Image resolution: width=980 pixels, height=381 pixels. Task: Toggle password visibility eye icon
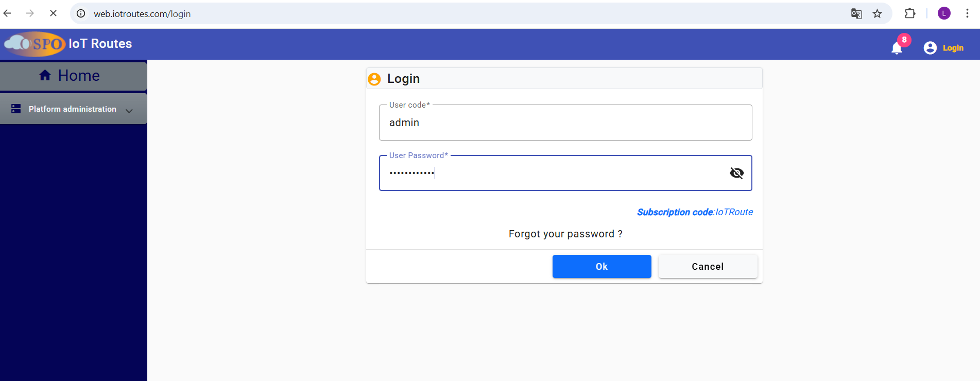point(736,173)
